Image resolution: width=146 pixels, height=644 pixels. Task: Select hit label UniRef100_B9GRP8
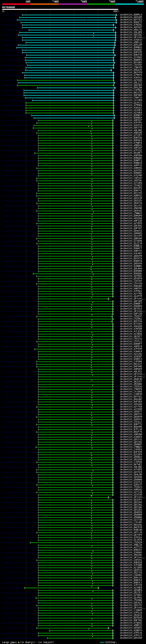tap(131, 306)
